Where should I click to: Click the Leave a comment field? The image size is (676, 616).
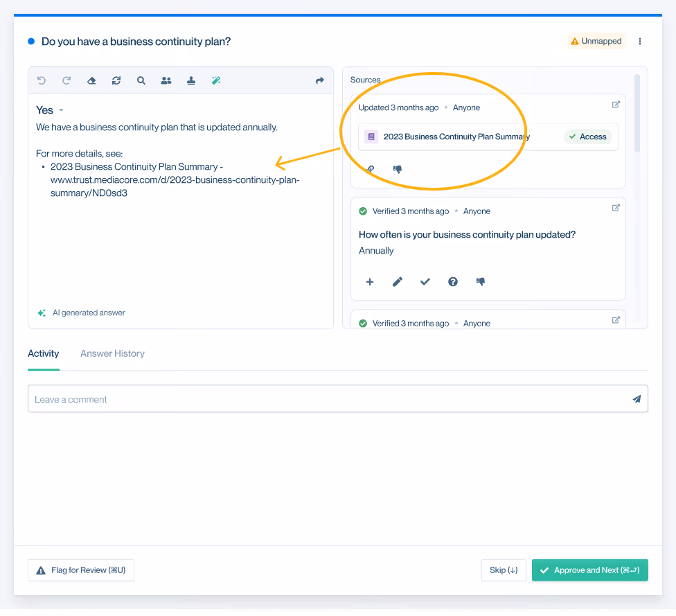pos(338,399)
